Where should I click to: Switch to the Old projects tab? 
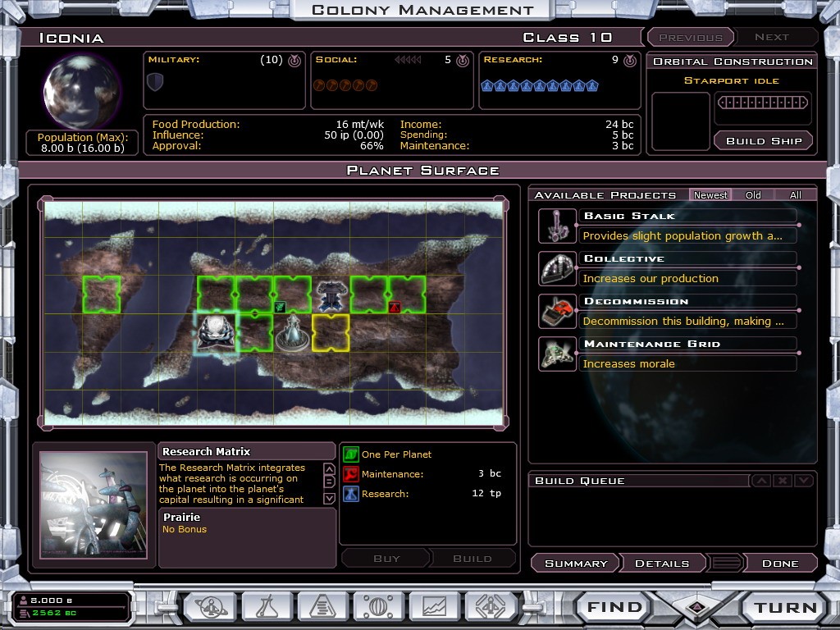(753, 195)
